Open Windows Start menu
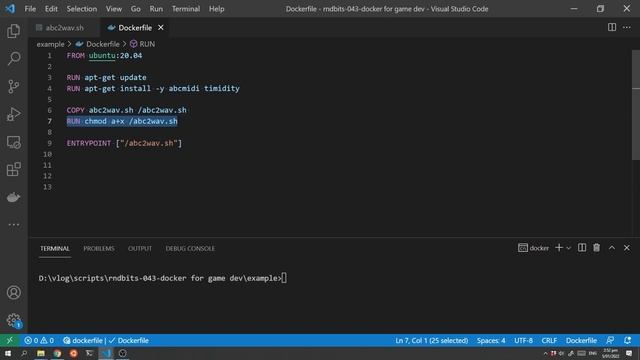The image size is (640, 360). click(x=8, y=353)
